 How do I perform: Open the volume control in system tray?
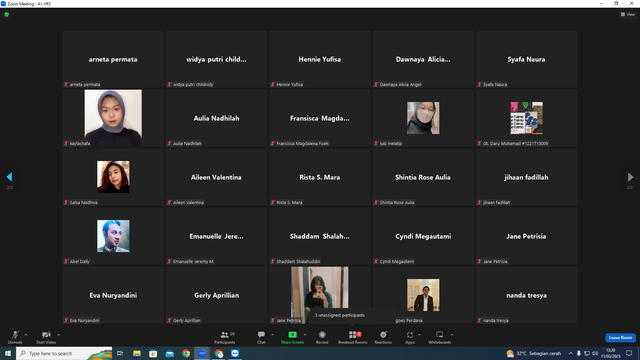pos(595,353)
